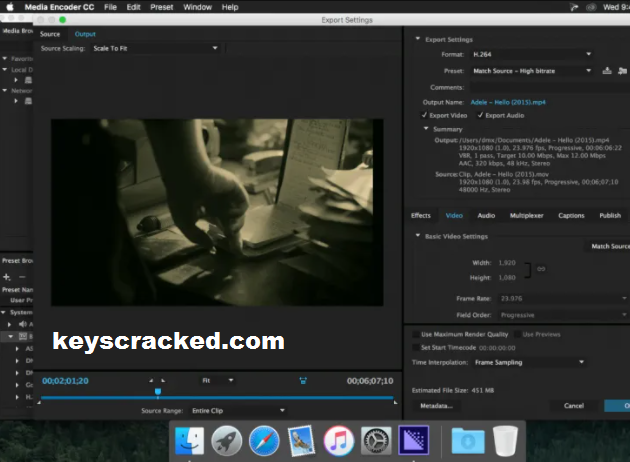Open Finder from the dock
Viewport: 630px width, 462px height.
click(x=189, y=440)
